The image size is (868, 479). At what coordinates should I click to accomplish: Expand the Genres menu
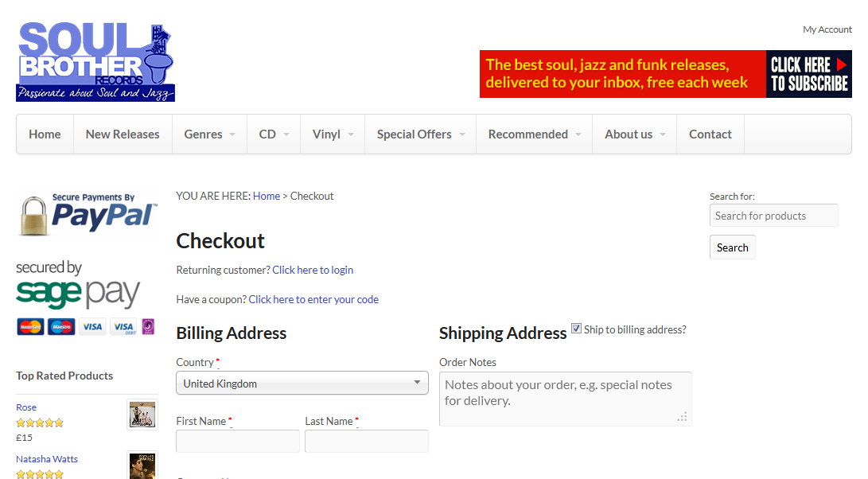[209, 134]
